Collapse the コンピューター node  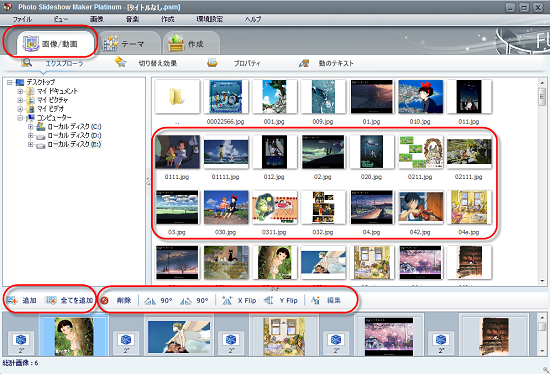pyautogui.click(x=20, y=118)
